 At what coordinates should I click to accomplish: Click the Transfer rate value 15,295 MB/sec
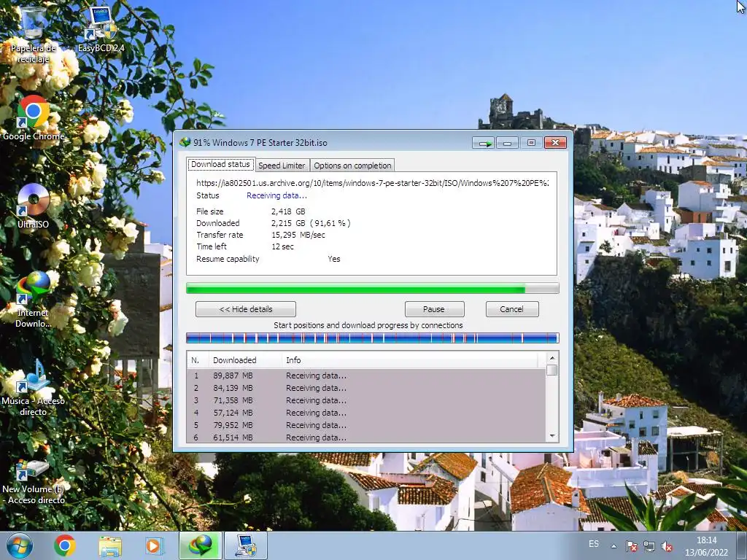298,235
